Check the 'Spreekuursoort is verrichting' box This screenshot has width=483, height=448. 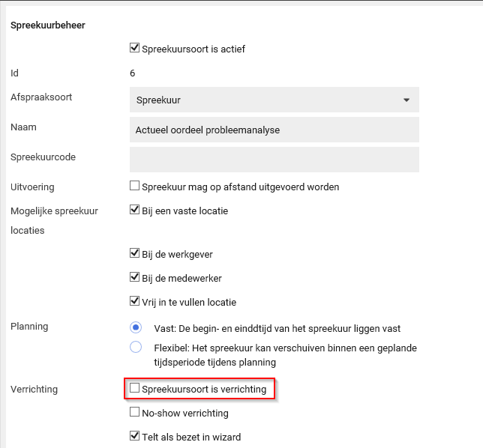(135, 389)
